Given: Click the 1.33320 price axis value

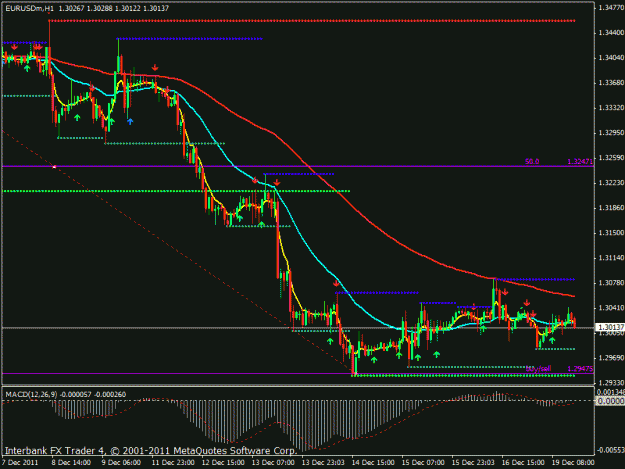Looking at the screenshot, I should pos(611,108).
